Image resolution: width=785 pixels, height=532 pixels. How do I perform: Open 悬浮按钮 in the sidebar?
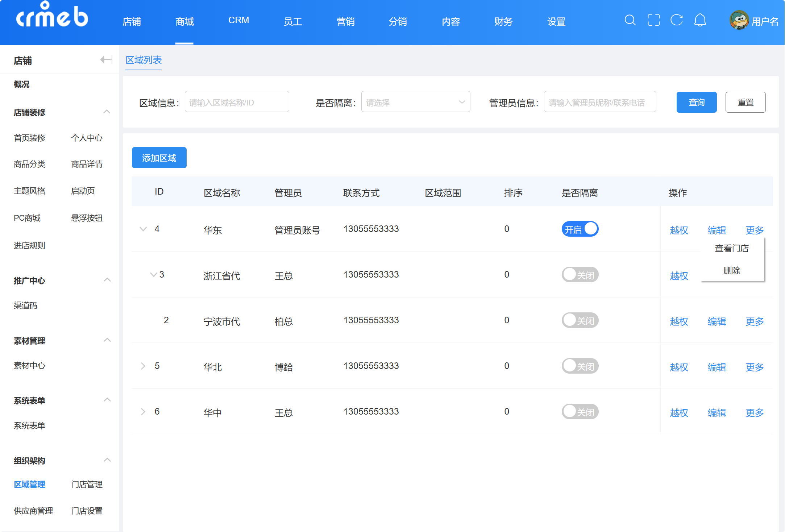[x=87, y=218]
